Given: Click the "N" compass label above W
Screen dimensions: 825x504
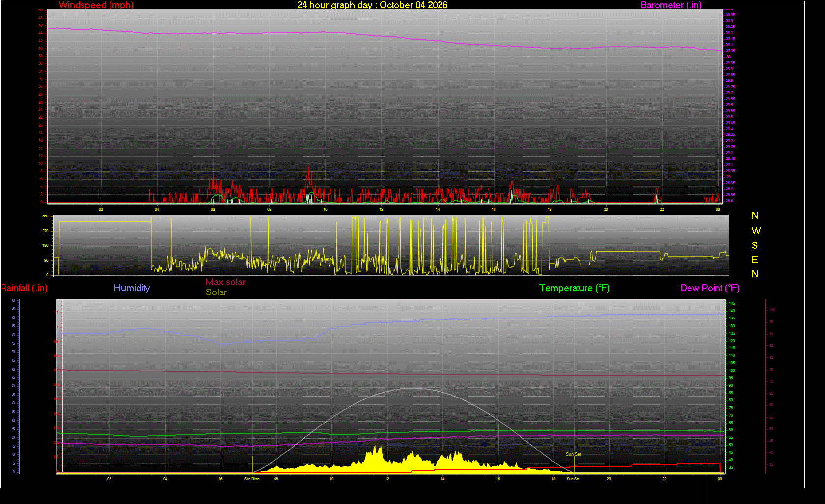Looking at the screenshot, I should pos(755,216).
